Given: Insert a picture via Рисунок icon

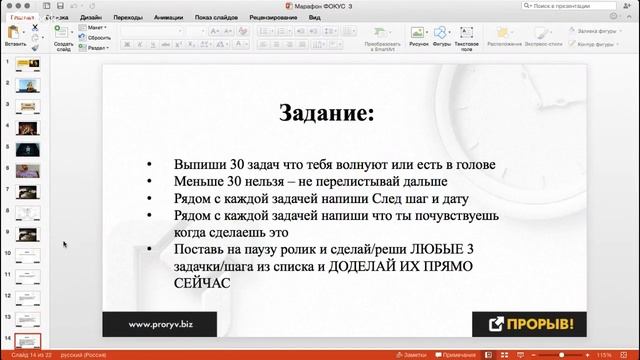Looking at the screenshot, I should point(417,32).
